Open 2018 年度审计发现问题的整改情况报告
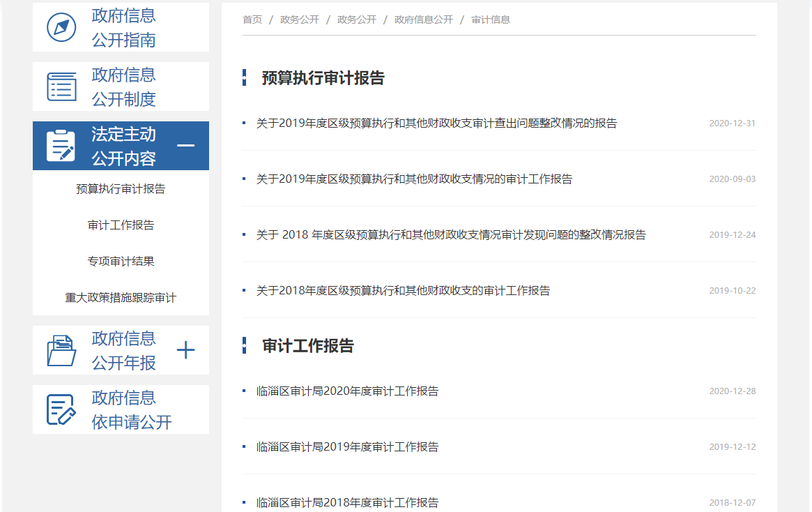Image resolution: width=812 pixels, height=512 pixels. (450, 235)
